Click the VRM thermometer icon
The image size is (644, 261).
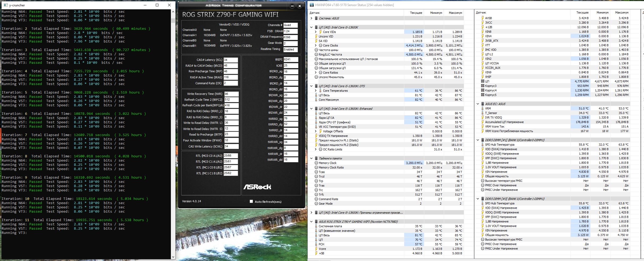click(x=483, y=108)
